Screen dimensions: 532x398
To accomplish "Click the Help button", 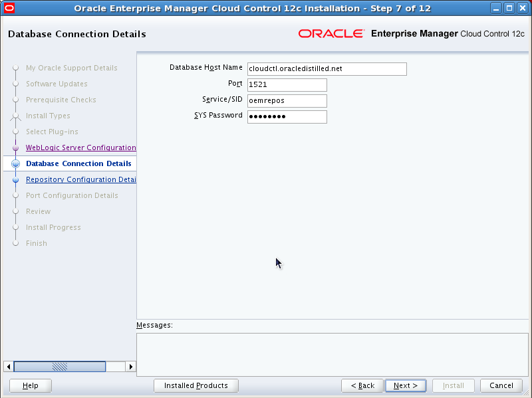I will pos(31,385).
